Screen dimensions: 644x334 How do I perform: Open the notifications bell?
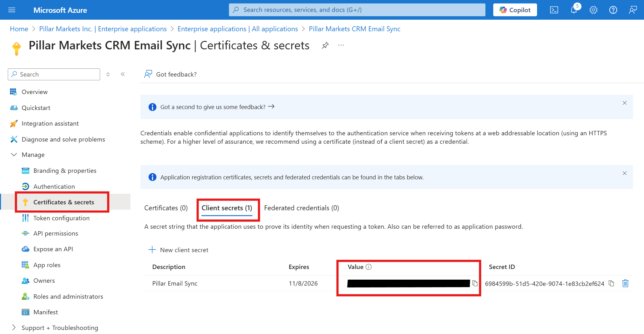click(x=574, y=10)
